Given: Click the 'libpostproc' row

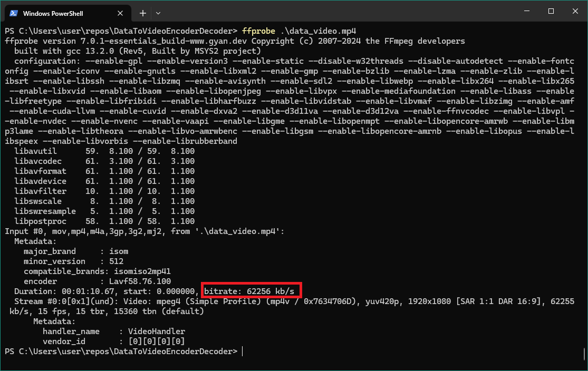Looking at the screenshot, I should click(104, 221).
